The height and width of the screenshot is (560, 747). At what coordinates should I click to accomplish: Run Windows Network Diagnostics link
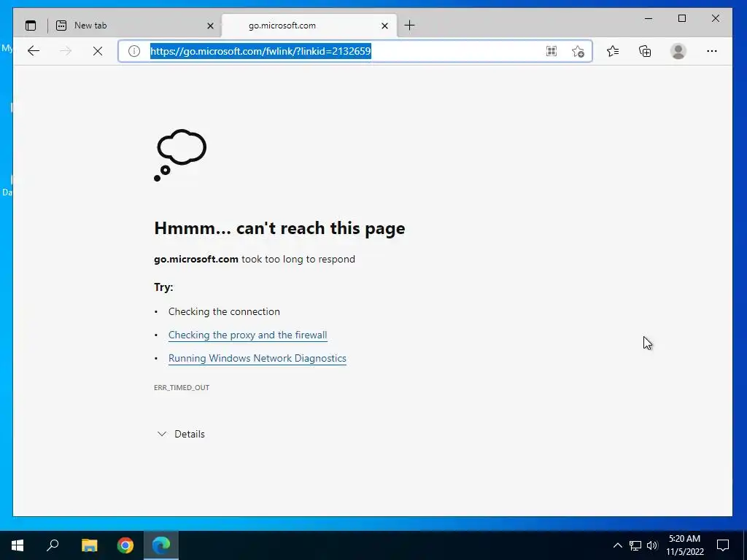click(x=258, y=358)
